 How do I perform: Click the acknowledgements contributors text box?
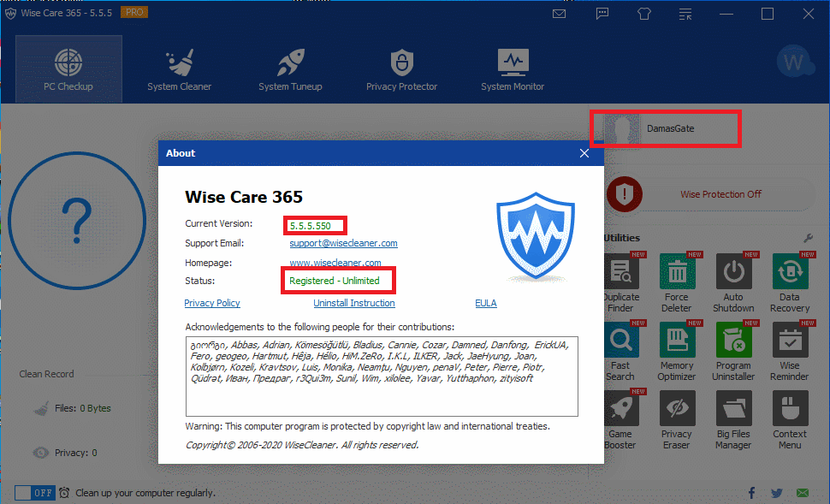382,377
